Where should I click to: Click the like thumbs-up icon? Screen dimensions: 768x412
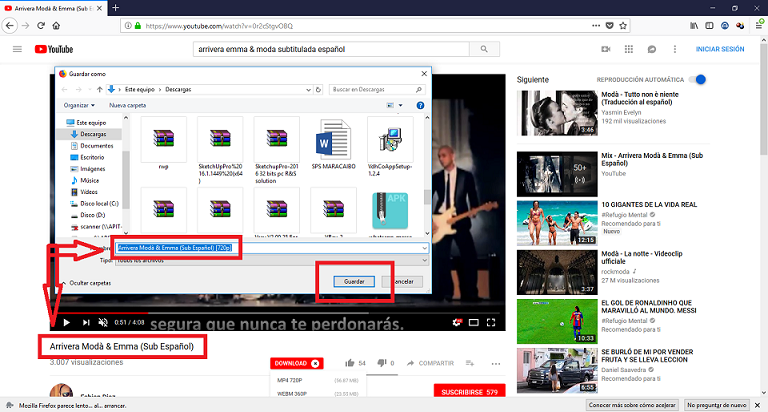pyautogui.click(x=350, y=363)
